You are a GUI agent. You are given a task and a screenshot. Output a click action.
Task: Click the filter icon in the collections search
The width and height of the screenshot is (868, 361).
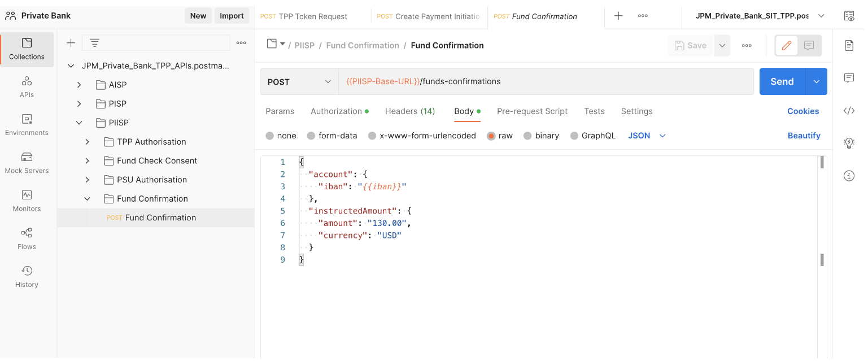tap(94, 43)
